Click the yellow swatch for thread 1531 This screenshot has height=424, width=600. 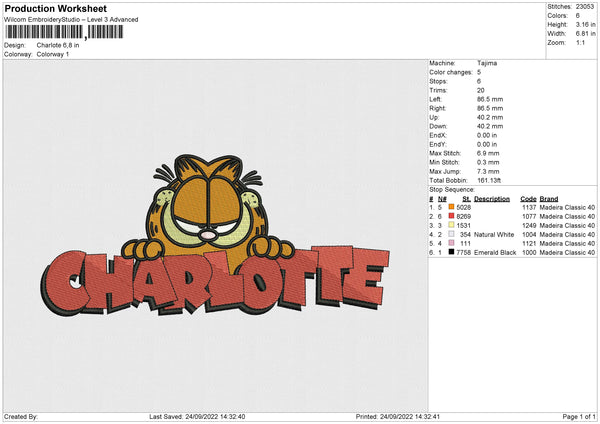(451, 225)
